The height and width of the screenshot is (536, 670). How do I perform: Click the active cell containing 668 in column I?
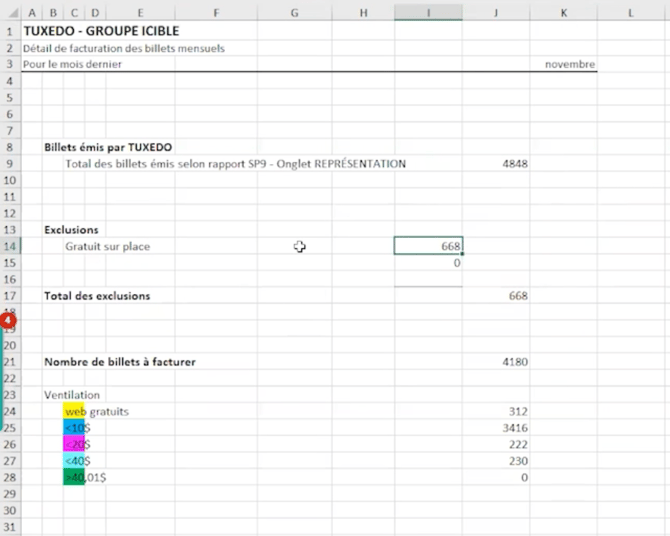(x=428, y=246)
